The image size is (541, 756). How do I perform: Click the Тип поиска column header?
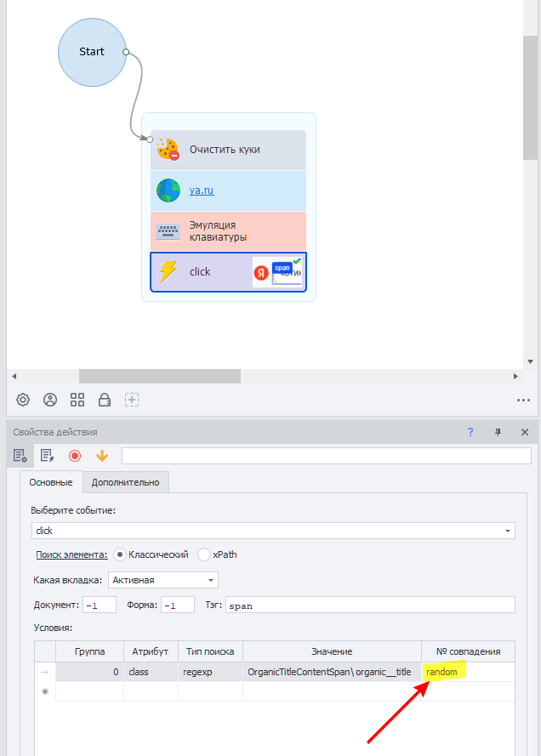(x=210, y=651)
